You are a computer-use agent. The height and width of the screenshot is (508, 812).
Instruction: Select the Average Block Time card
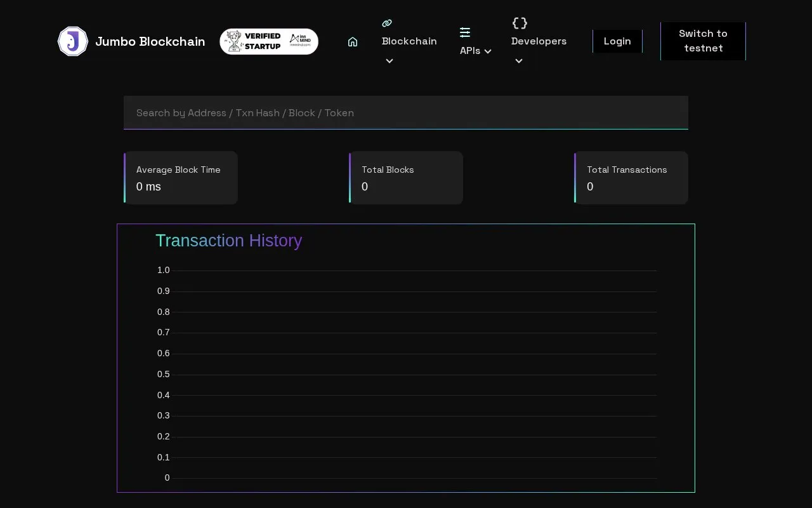click(181, 178)
